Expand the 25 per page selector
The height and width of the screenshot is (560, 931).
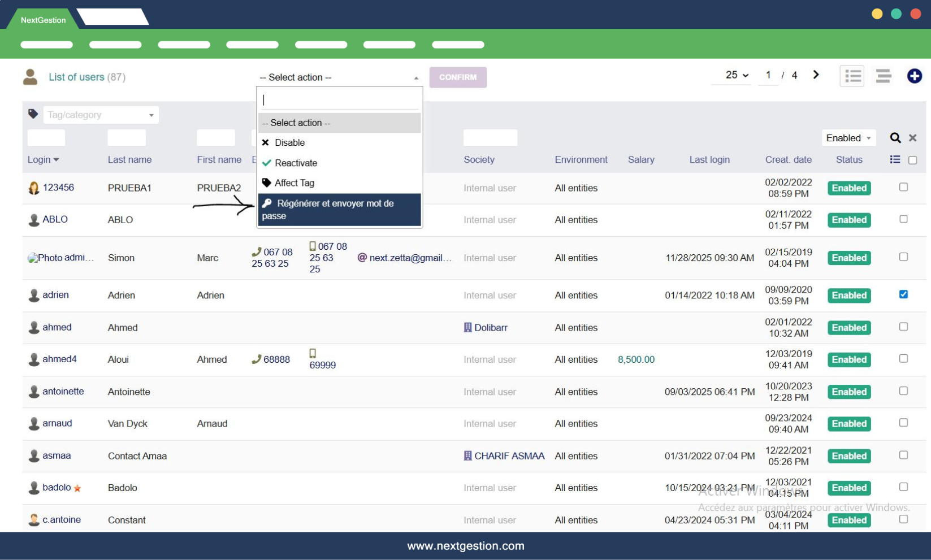[x=737, y=75]
